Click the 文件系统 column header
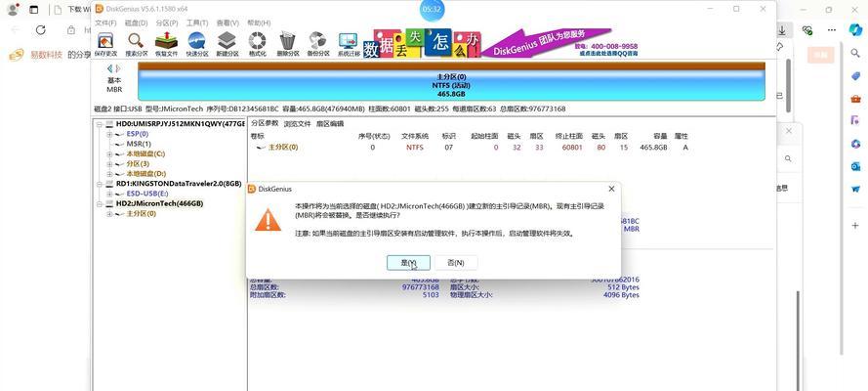The height and width of the screenshot is (391, 868). click(415, 136)
